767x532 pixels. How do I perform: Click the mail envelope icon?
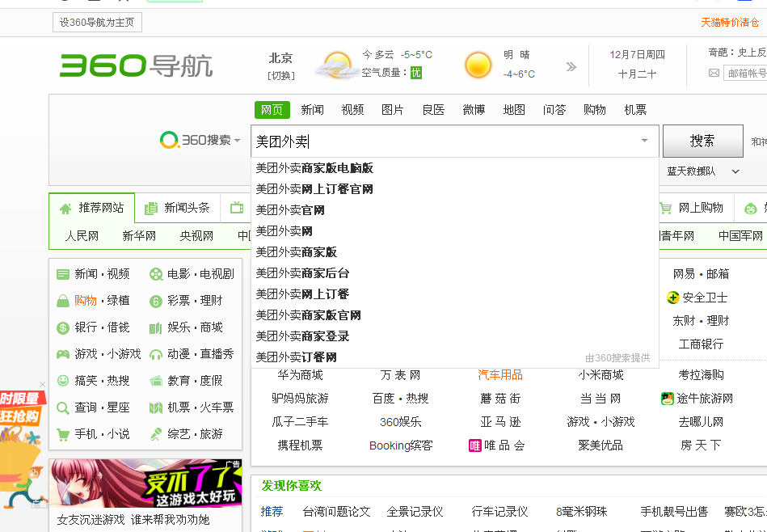click(x=714, y=73)
